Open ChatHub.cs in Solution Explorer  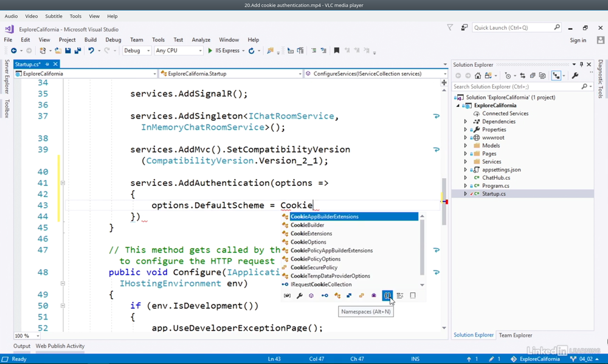point(496,177)
